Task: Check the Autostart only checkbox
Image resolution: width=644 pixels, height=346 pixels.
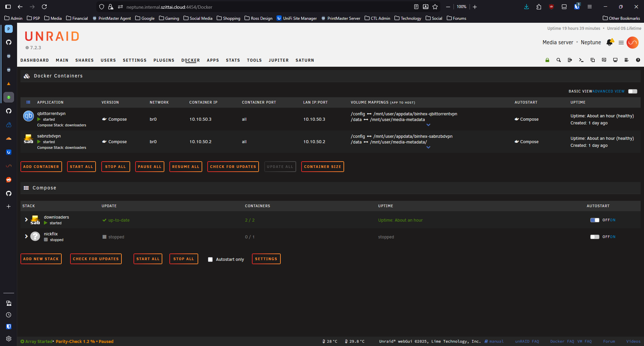Action: pyautogui.click(x=210, y=259)
